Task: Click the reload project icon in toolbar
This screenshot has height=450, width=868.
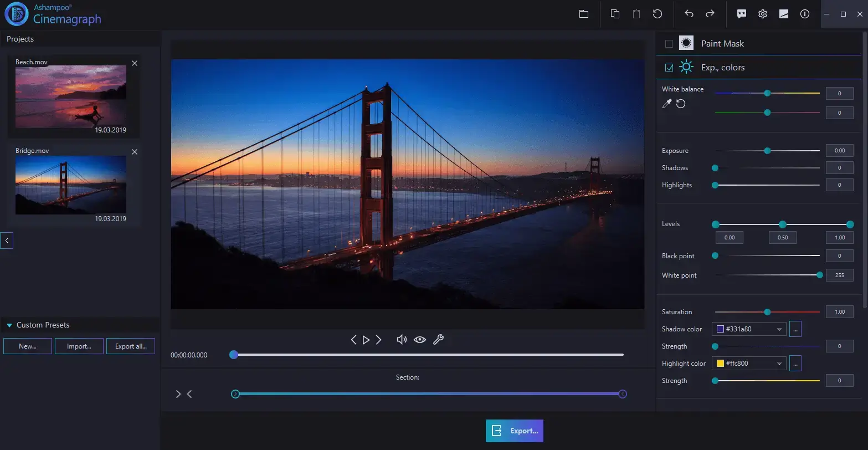Action: click(658, 14)
